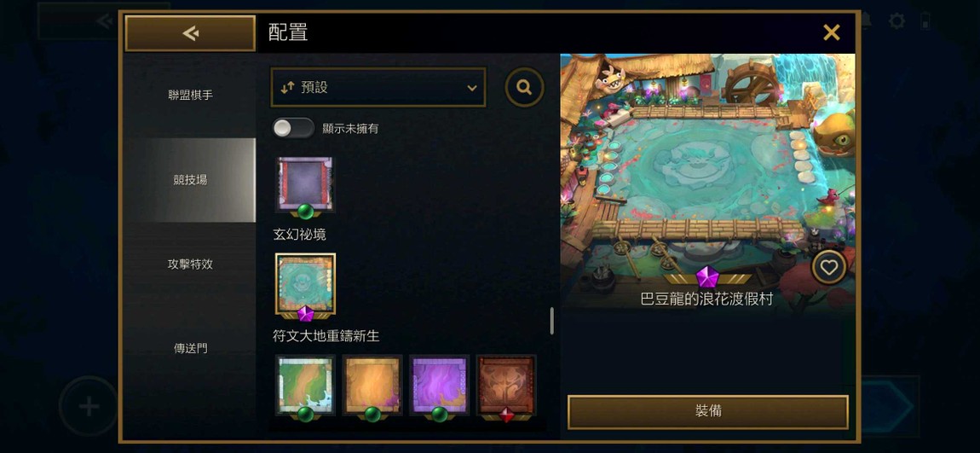
Task: Open the magnifier search icon
Action: tap(524, 88)
